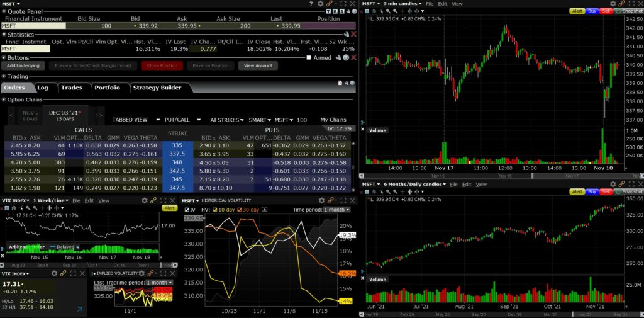This screenshot has height=318, width=644.
Task: Open Edit menu in VIX chart
Action: click(89, 200)
